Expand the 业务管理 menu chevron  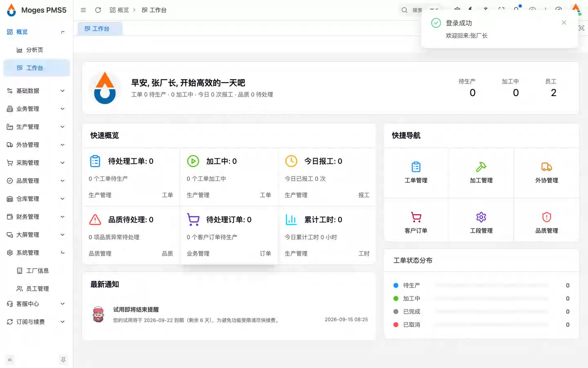click(x=62, y=109)
